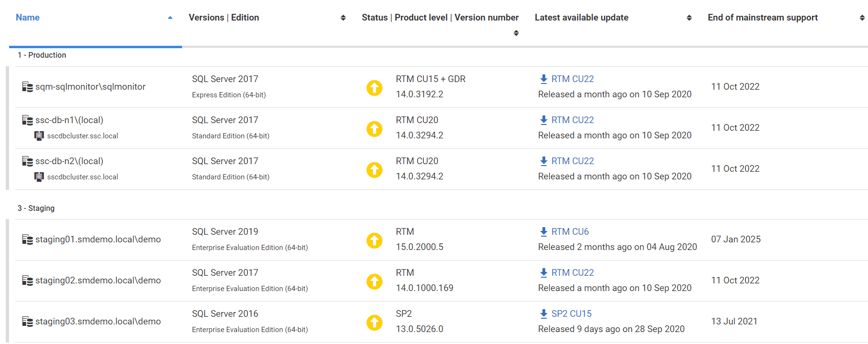Click yellow update status icon for staging02
This screenshot has width=868, height=344.
374,281
